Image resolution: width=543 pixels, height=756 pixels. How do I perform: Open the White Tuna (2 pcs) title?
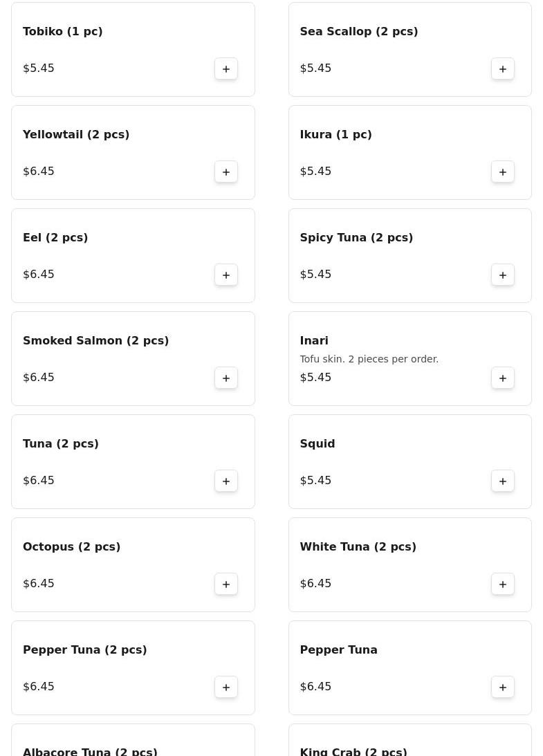click(x=358, y=546)
